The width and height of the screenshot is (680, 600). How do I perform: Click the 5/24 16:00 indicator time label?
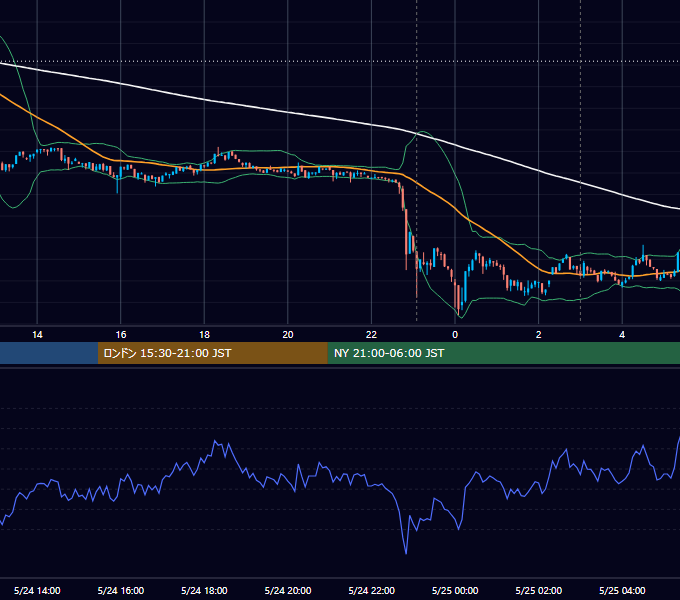[x=121, y=590]
